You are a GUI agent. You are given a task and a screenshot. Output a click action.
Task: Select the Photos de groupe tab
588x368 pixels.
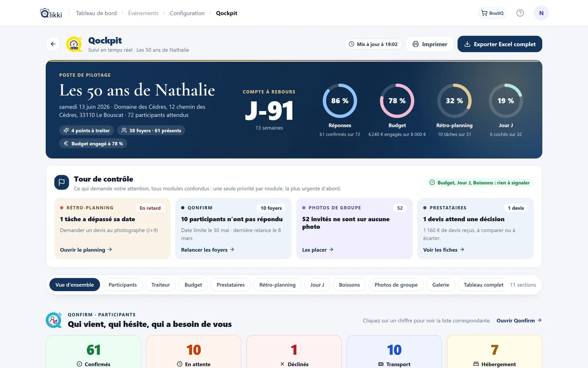tap(396, 284)
